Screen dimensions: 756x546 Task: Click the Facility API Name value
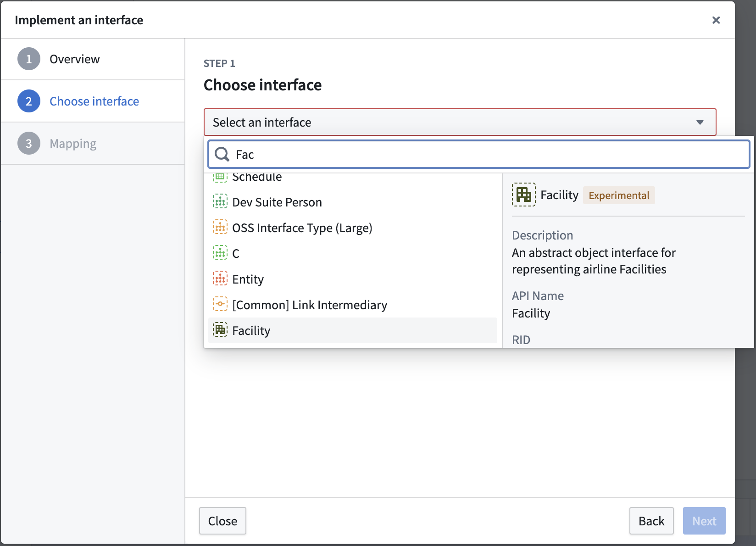[531, 313]
